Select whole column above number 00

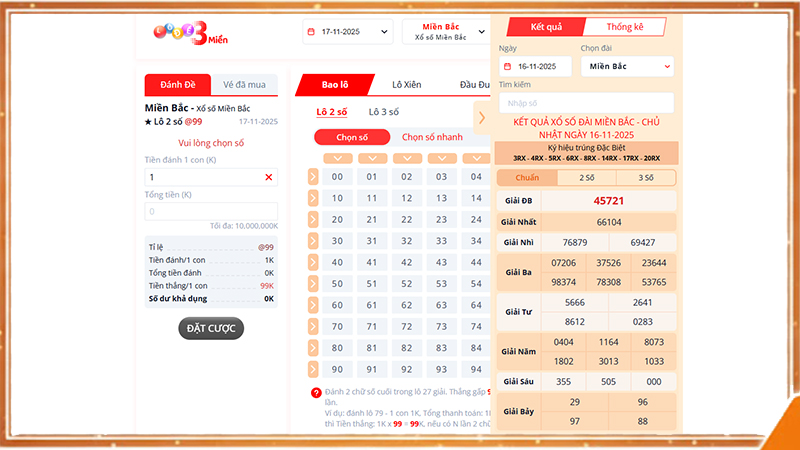(x=337, y=159)
